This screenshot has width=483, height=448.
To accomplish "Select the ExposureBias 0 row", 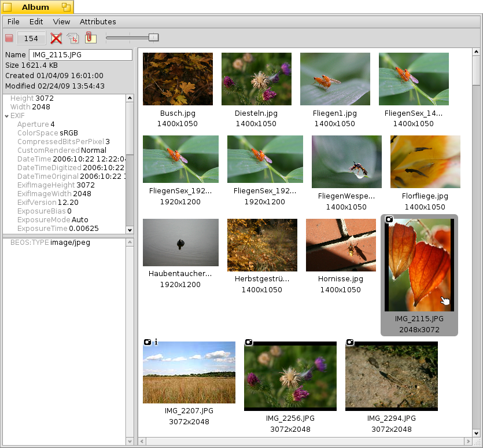I will [x=45, y=211].
